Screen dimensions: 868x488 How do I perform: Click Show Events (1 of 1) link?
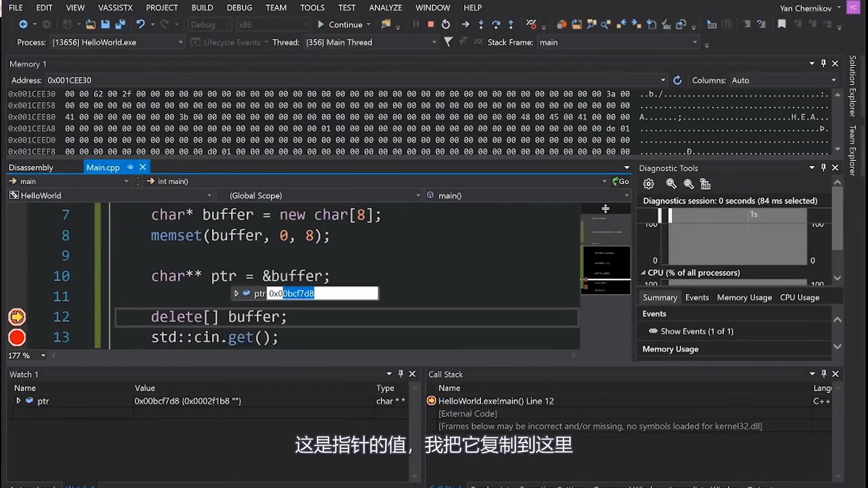click(x=697, y=332)
